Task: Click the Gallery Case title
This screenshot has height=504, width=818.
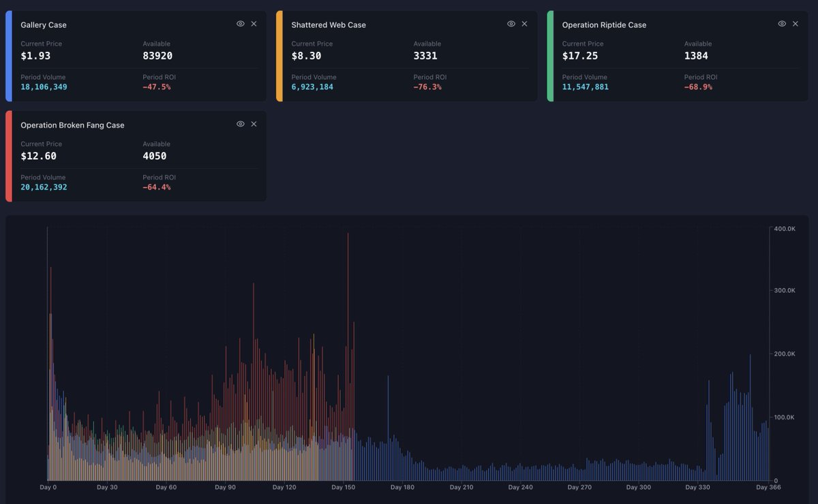Action: pos(44,25)
